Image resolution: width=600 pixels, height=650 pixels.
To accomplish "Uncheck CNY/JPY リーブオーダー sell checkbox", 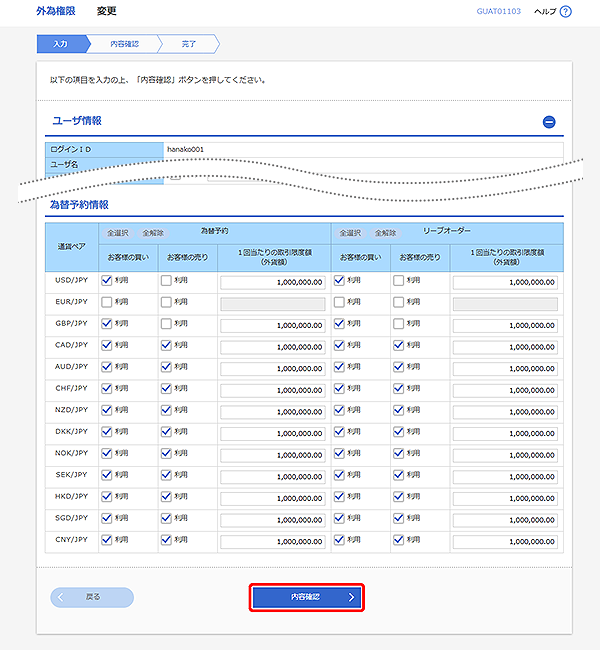I will click(398, 540).
